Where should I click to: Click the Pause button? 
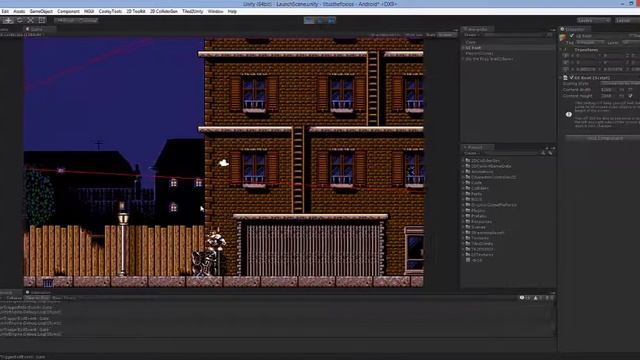tap(320, 20)
